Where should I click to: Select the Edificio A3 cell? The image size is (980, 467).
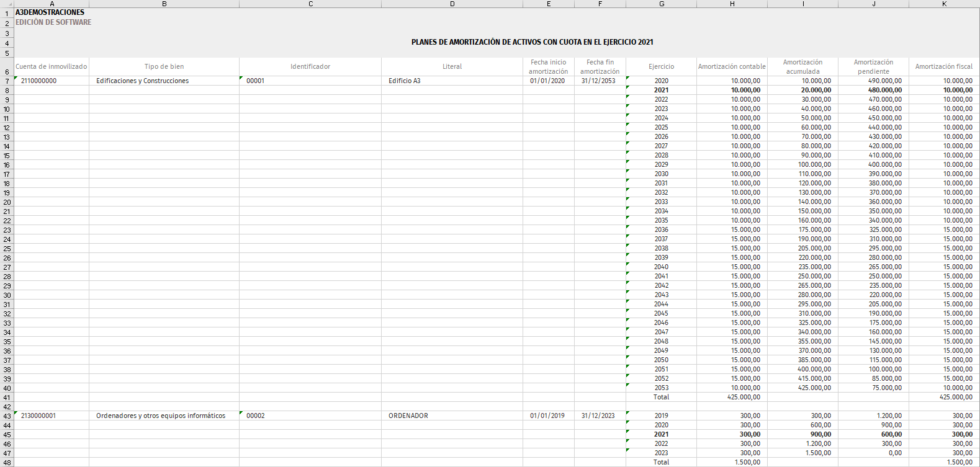coord(452,81)
